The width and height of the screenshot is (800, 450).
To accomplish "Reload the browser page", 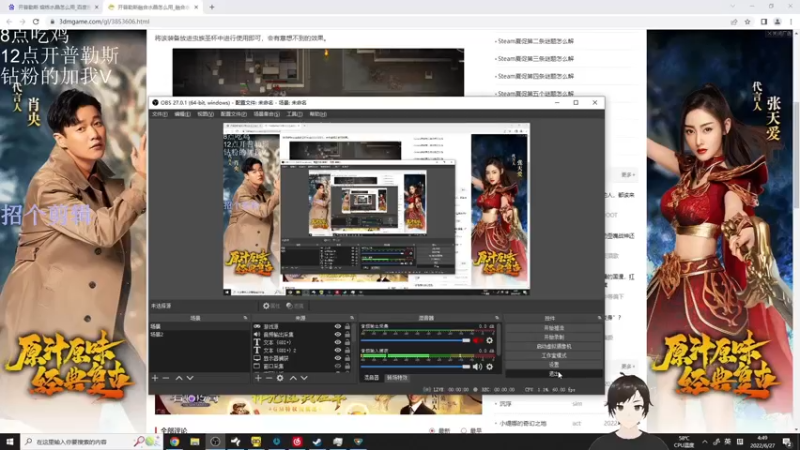I will tap(36, 21).
